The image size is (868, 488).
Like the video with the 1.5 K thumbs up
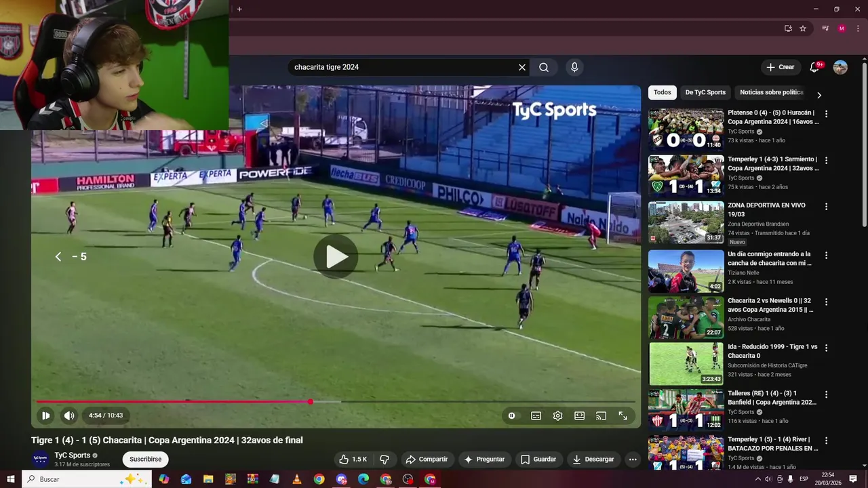[353, 460]
